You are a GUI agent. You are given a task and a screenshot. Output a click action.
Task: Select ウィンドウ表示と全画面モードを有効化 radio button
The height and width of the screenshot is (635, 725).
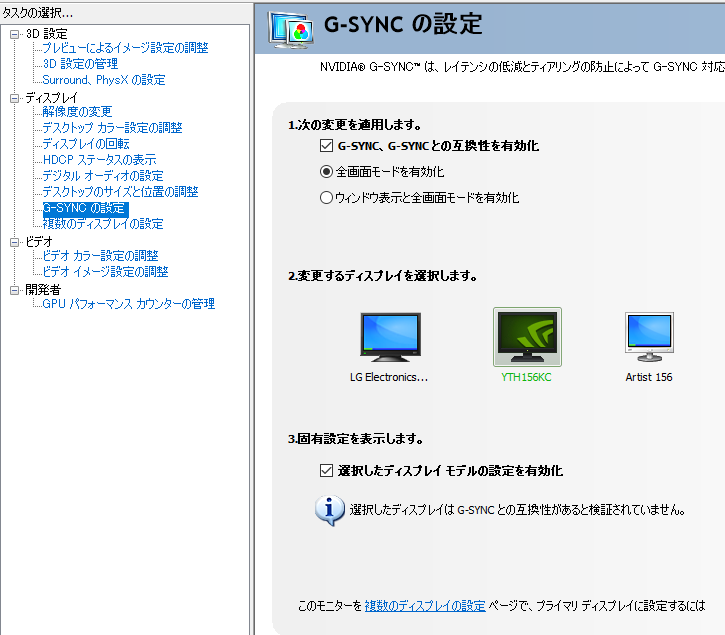point(326,198)
